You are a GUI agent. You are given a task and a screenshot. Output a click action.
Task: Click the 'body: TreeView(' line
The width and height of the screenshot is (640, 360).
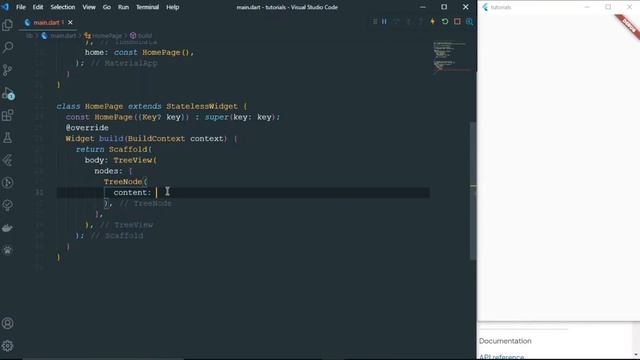point(121,160)
